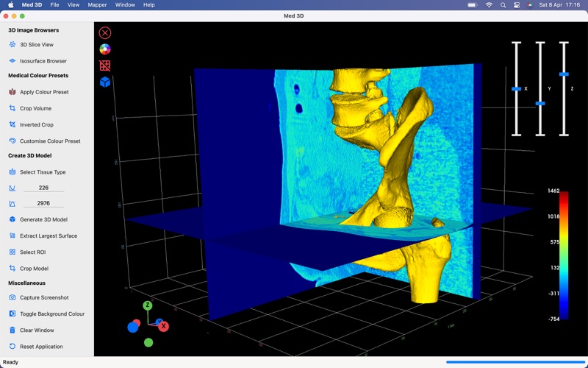Open the Help menu
The image size is (588, 368).
click(x=149, y=5)
